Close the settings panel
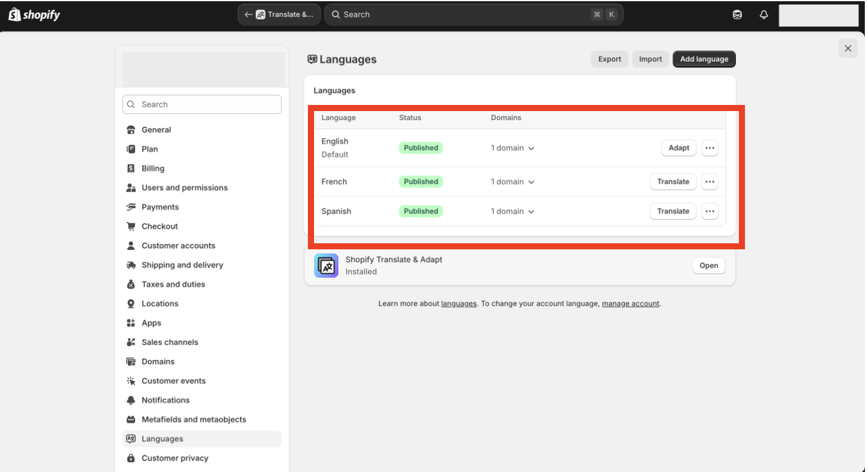 [848, 49]
